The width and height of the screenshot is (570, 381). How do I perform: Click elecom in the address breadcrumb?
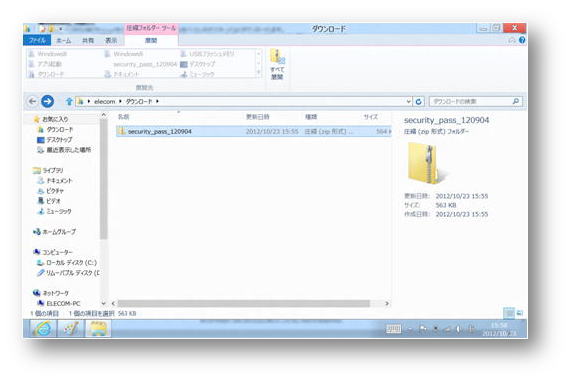click(x=105, y=101)
